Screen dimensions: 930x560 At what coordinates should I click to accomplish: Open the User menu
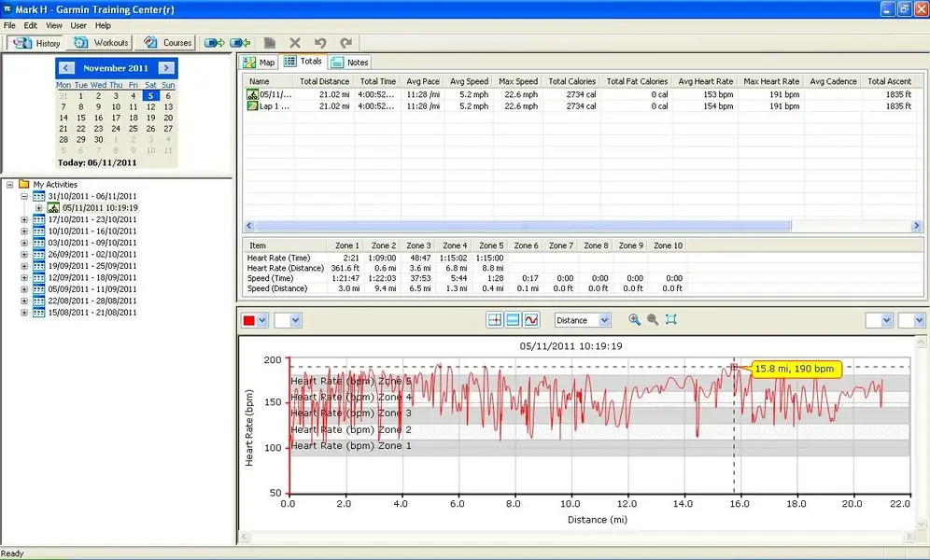78,25
